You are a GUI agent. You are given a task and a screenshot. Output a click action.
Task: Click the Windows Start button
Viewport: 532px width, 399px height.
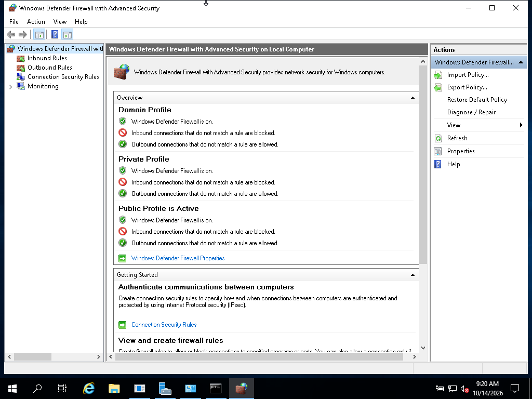click(x=12, y=389)
